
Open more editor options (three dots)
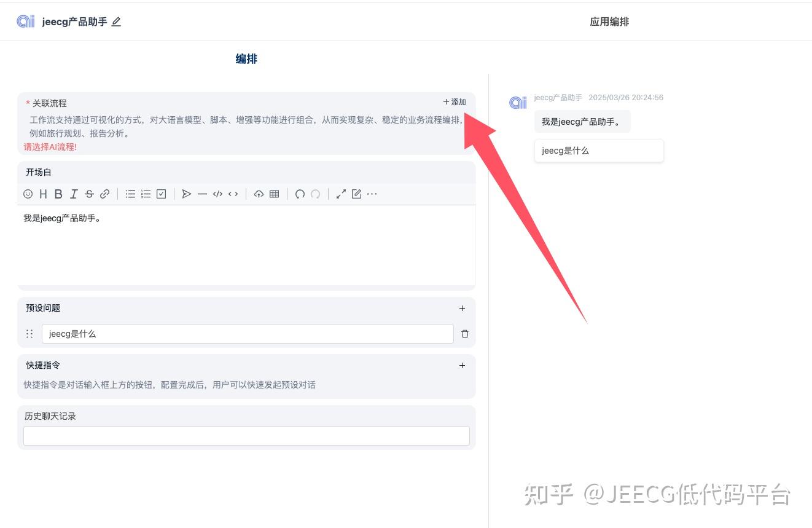point(372,194)
